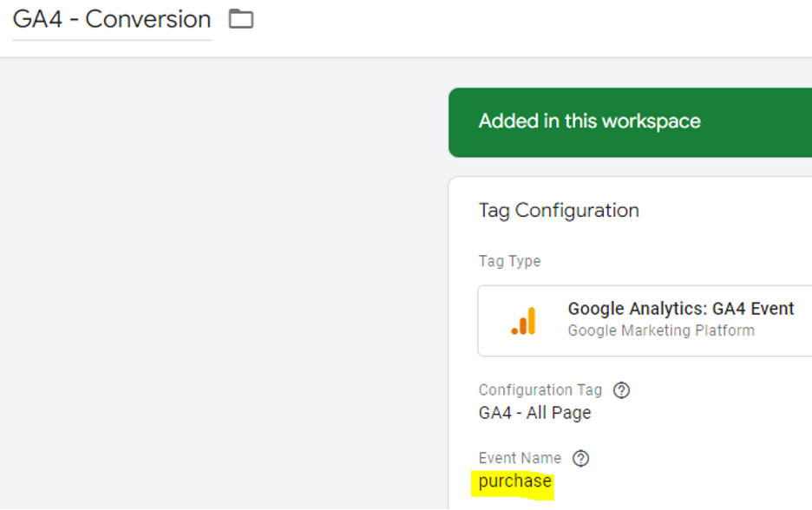Click the Configuration Tag label text
The width and height of the screenshot is (812, 510).
(x=540, y=390)
